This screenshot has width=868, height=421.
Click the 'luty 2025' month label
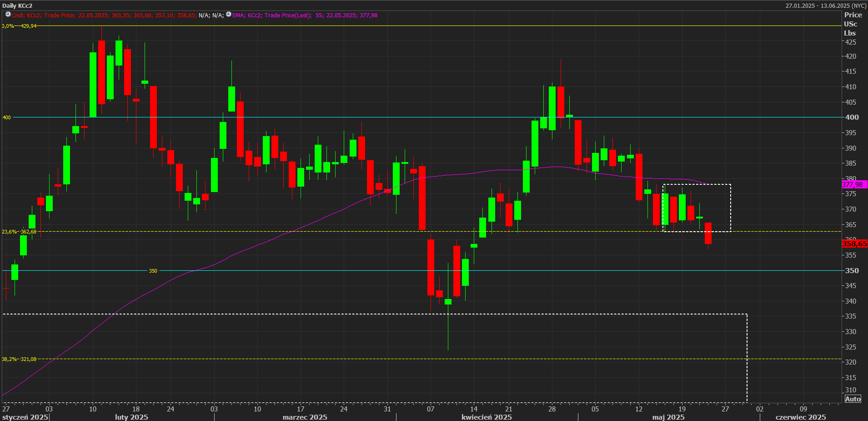pos(131,417)
